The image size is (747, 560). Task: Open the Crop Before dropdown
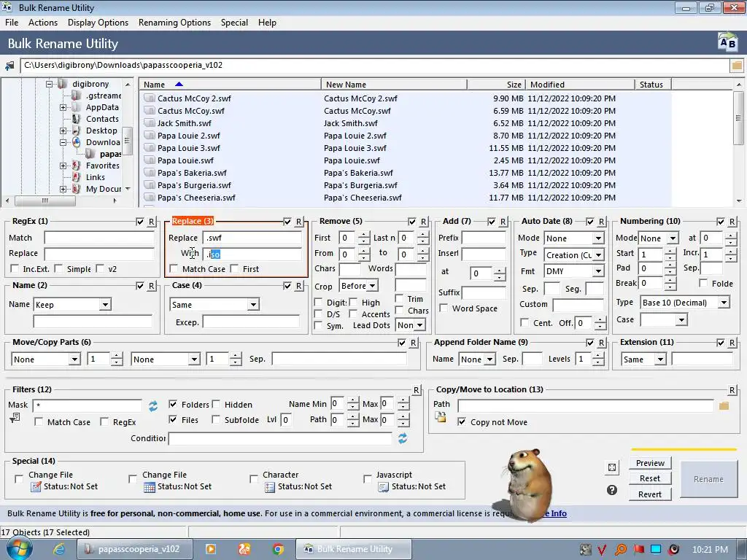(x=373, y=286)
